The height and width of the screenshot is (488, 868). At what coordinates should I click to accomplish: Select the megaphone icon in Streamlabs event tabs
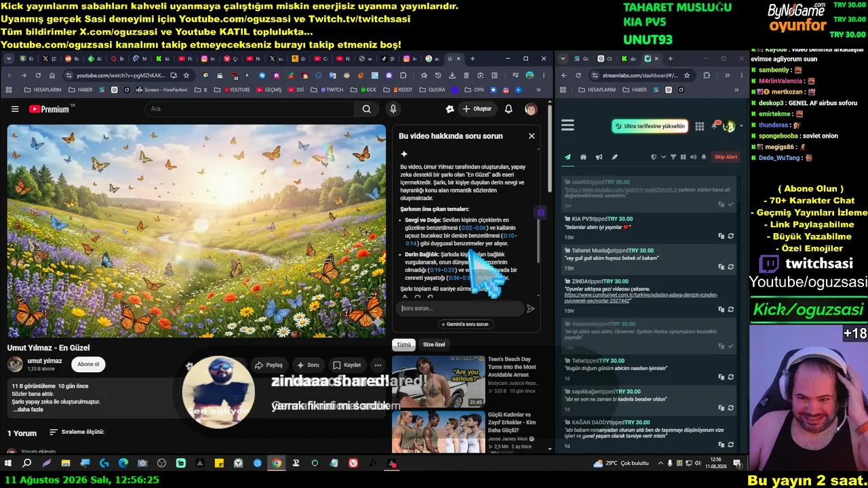click(599, 157)
